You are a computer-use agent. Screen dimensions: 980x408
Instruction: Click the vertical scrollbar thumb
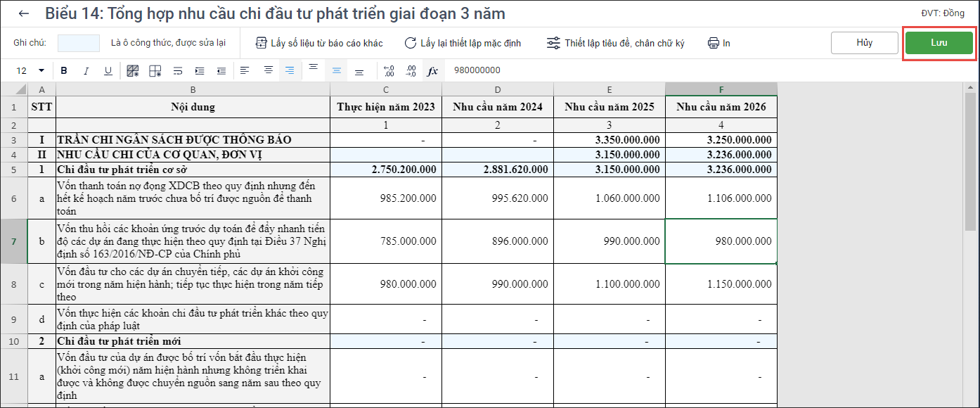point(970,162)
